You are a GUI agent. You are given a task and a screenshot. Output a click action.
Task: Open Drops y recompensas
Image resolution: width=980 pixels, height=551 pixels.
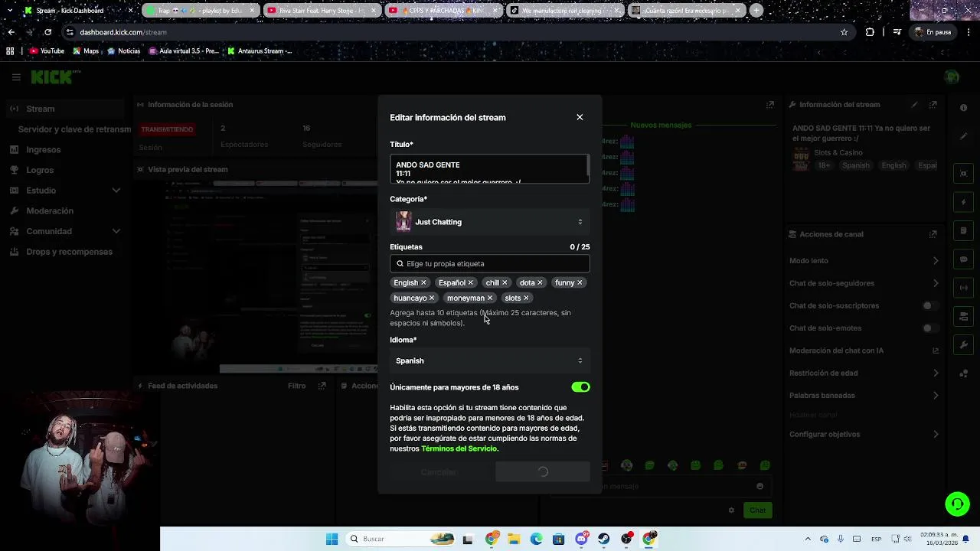(69, 252)
